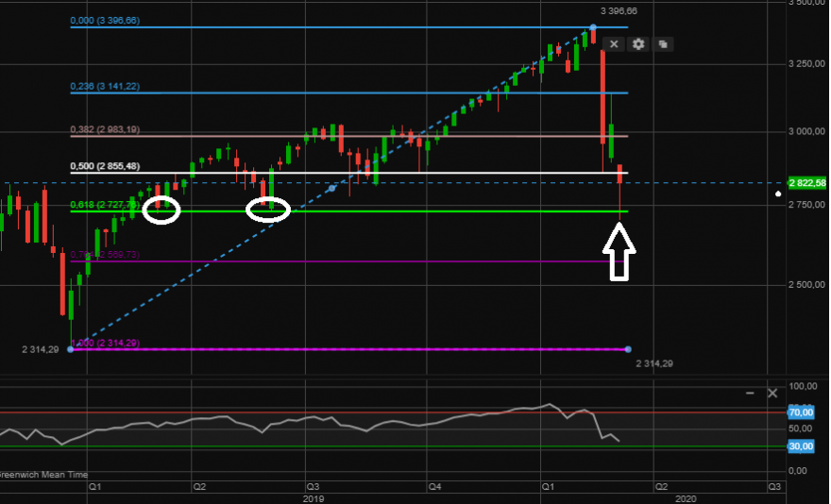Click the midpoint handle on the dashed trend line
Image resolution: width=831 pixels, height=504 pixels.
[x=332, y=188]
